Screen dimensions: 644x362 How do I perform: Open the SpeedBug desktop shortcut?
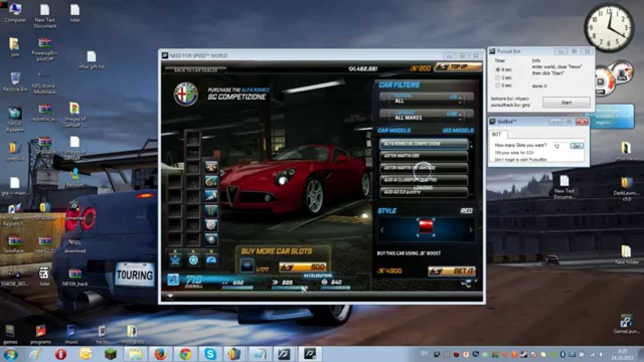[15, 151]
